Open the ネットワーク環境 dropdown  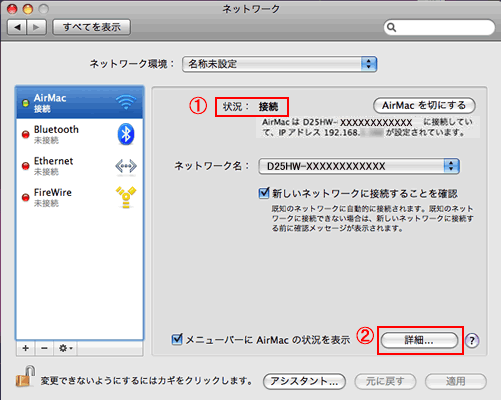[x=279, y=64]
